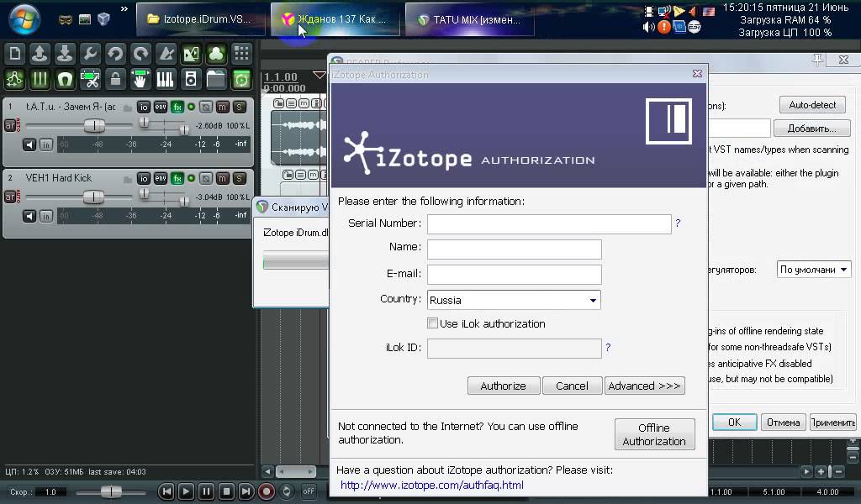Click the playback speed slider in transport
Viewport: 861px width, 504px height.
pos(110,491)
